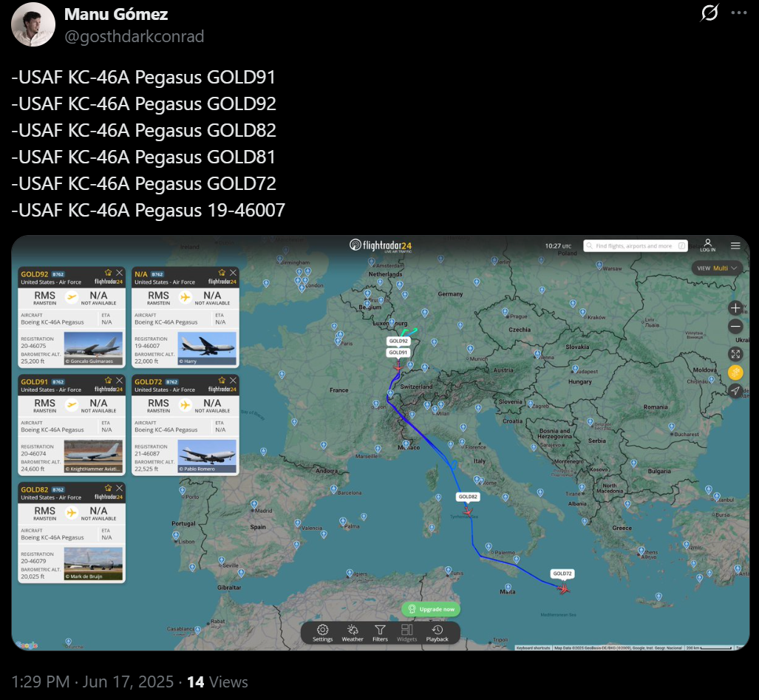Click the Manu Gómez display name
The width and height of the screenshot is (759, 700).
(x=116, y=14)
